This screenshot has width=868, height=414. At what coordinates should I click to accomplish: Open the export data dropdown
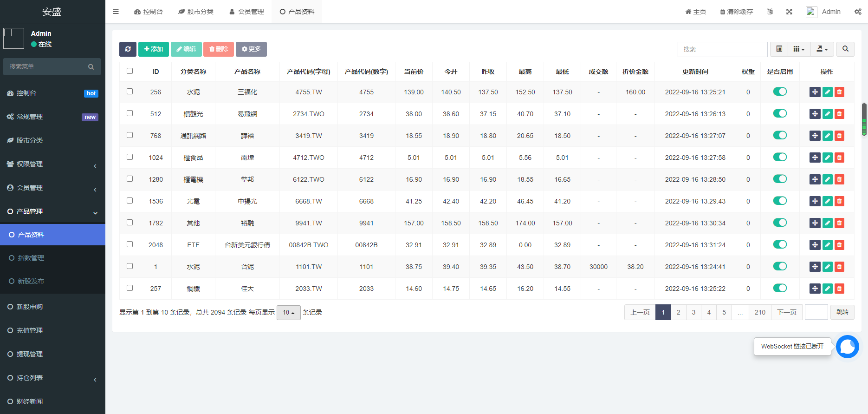point(822,49)
